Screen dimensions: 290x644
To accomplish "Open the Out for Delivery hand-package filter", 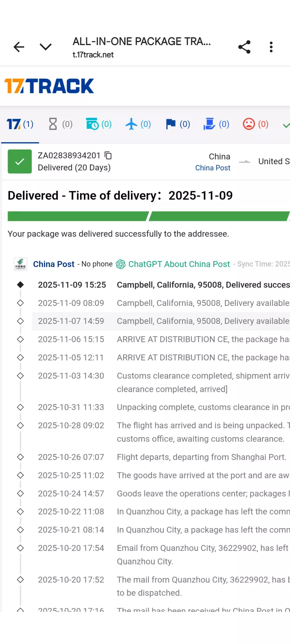I will [216, 124].
